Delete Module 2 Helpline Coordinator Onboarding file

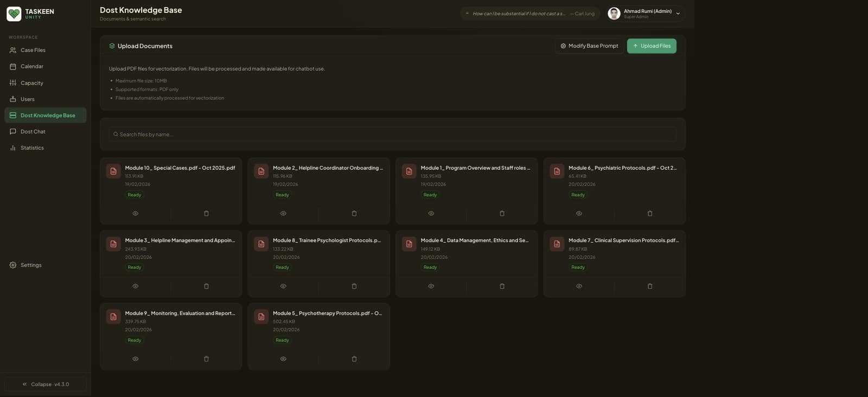click(x=354, y=214)
